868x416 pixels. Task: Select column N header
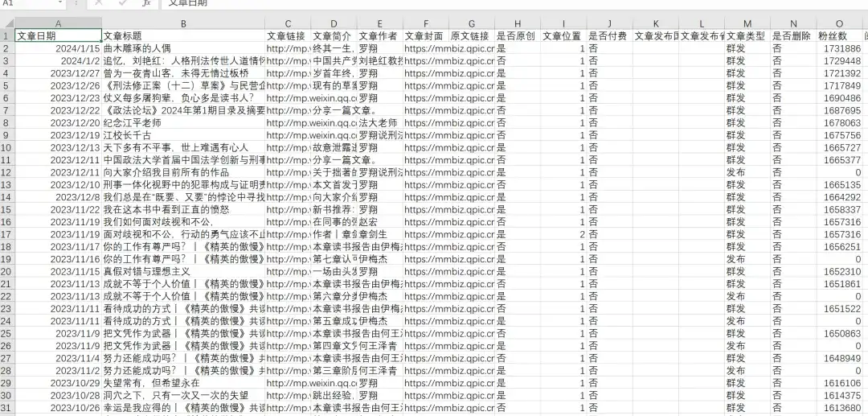[x=793, y=24]
